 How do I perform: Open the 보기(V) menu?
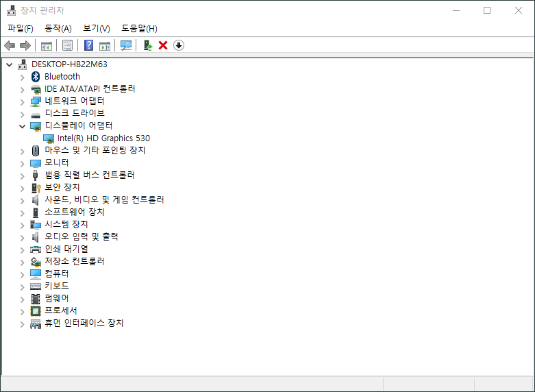click(x=97, y=28)
